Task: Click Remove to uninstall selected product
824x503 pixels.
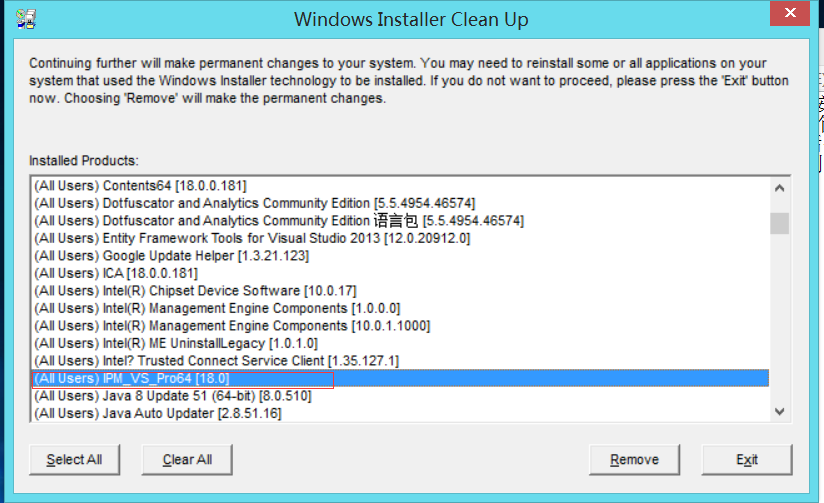Action: (x=634, y=459)
